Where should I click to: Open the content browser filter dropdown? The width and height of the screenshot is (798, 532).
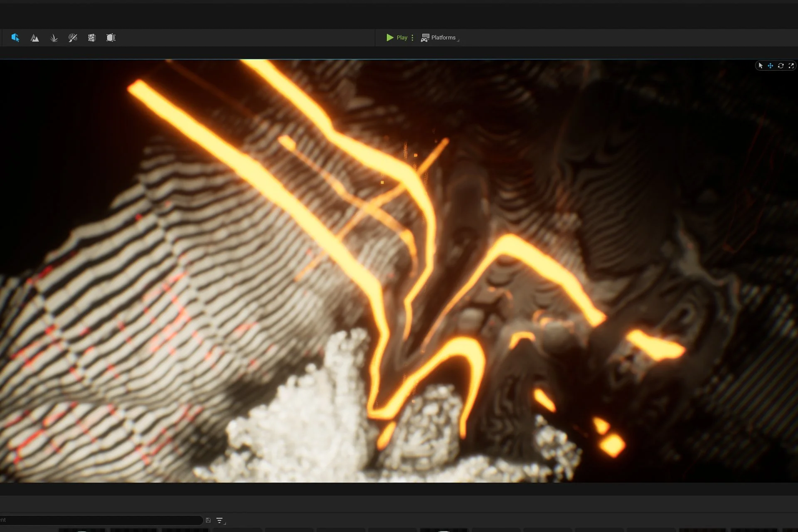tap(220, 520)
